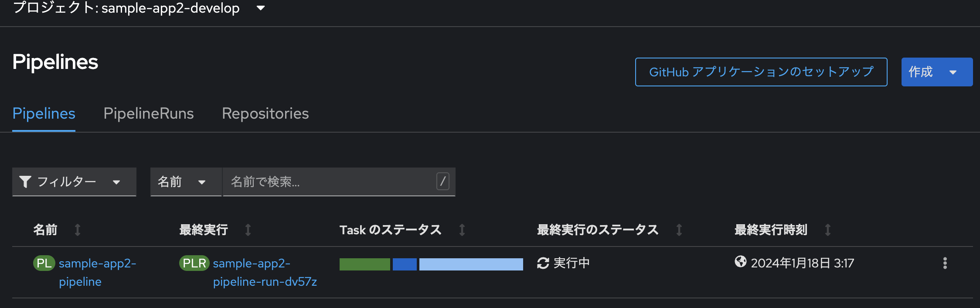Open the 名前 search attribute dropdown
980x308 pixels.
(x=186, y=182)
